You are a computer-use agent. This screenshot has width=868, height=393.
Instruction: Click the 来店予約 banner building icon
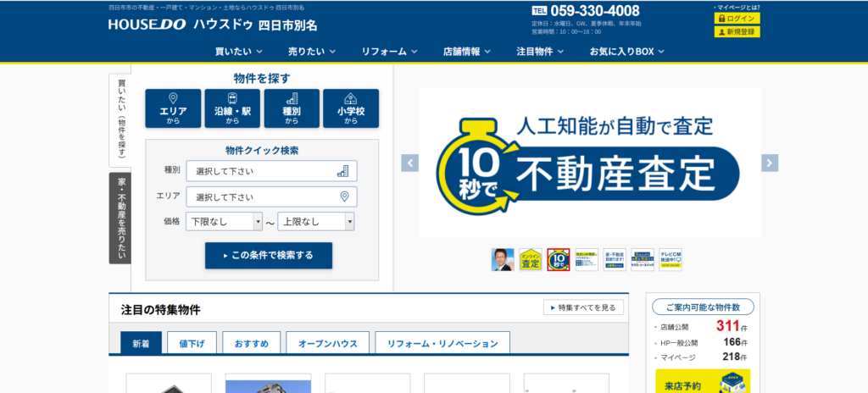coord(733,383)
